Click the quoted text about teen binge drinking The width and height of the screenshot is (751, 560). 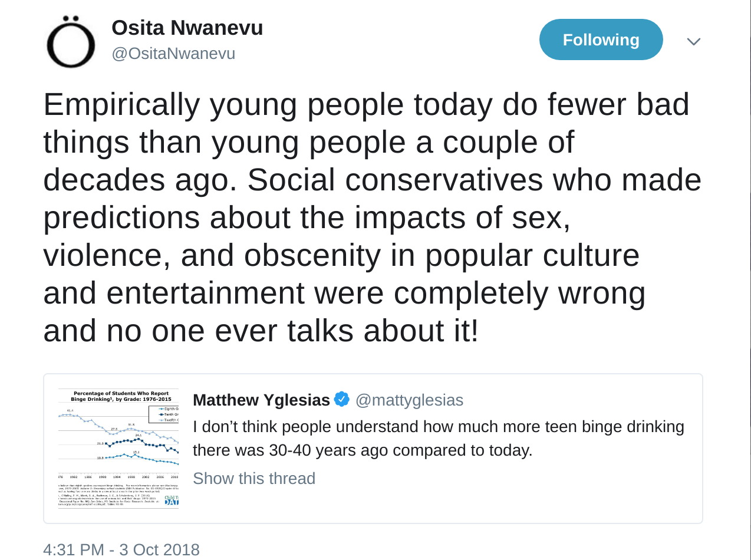pos(439,439)
